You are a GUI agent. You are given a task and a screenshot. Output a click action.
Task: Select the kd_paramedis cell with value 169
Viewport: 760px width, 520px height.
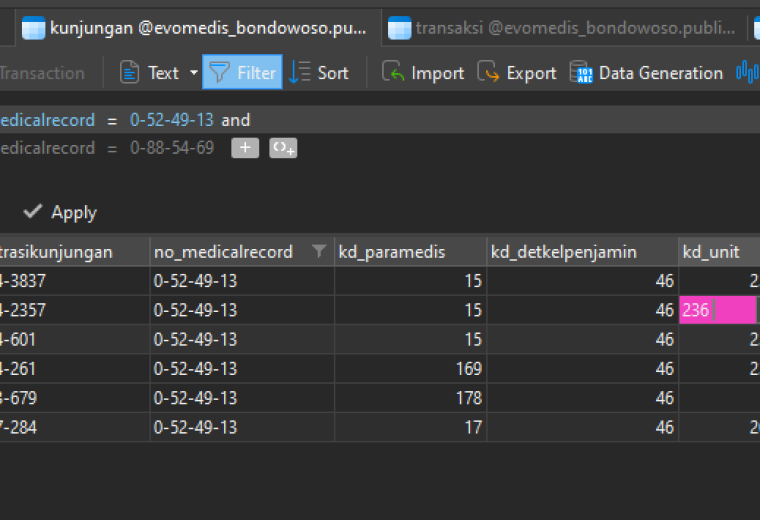click(x=410, y=369)
